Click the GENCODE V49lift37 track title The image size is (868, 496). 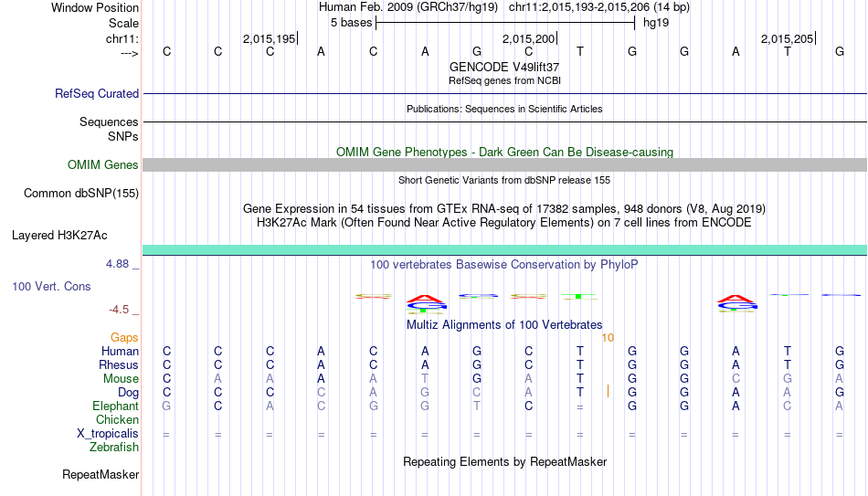(504, 67)
